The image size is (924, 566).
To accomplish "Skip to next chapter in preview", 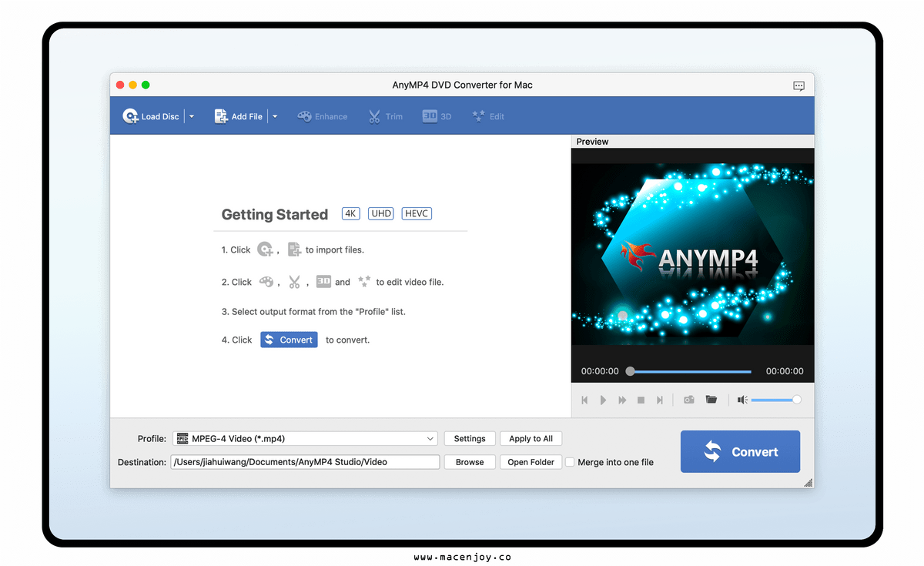I will point(660,400).
